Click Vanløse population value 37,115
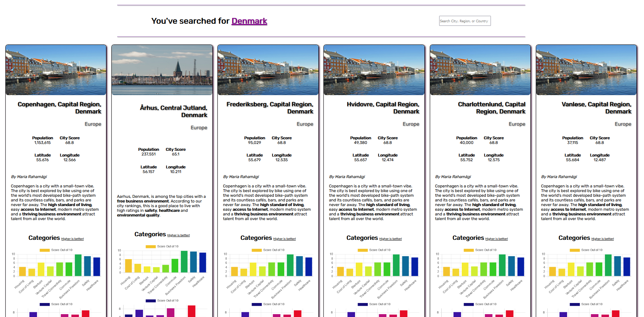 point(572,143)
